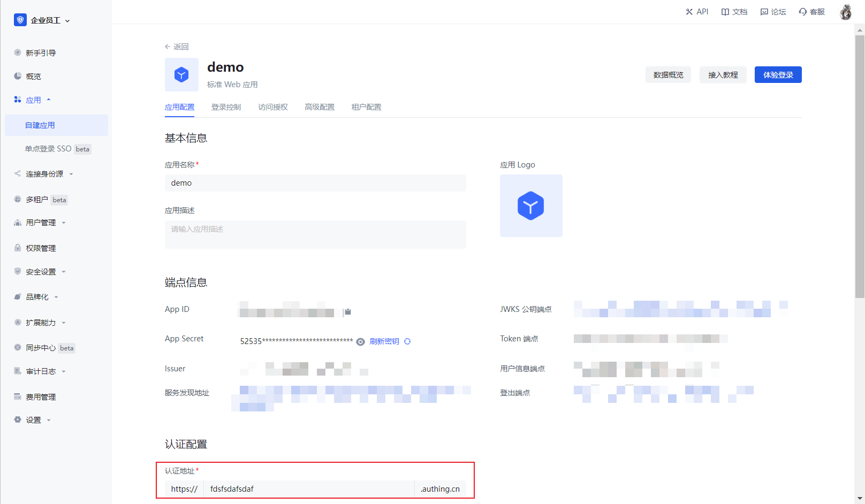Open the 企业员工 user pool dropdown

pos(43,20)
